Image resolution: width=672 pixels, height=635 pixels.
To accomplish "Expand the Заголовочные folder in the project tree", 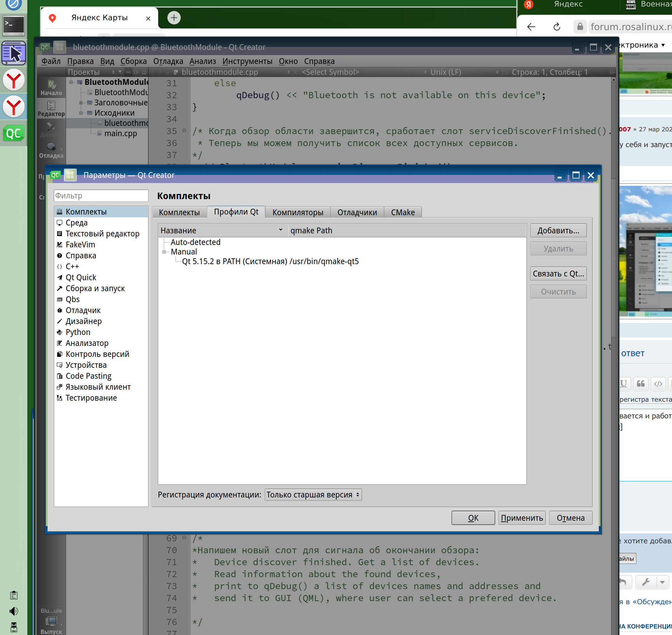I will (x=81, y=103).
